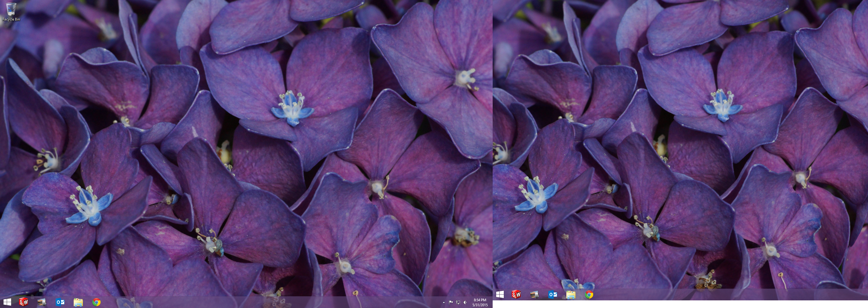
Task: Open File Explorer from the right monitor taskbar
Action: [x=571, y=295]
